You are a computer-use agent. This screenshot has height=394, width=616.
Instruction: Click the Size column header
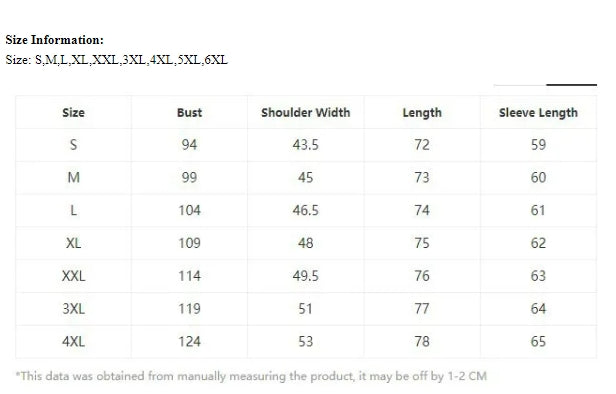tap(73, 113)
